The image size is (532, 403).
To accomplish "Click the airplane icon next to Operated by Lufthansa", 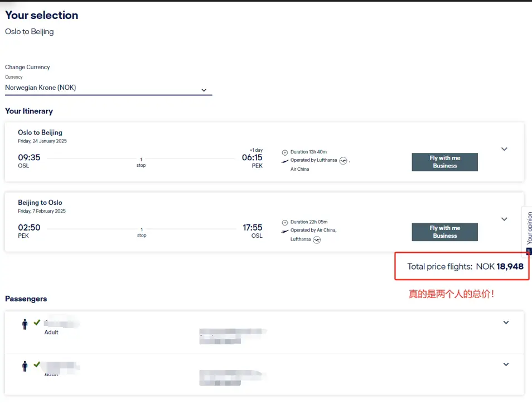I will 286,160.
